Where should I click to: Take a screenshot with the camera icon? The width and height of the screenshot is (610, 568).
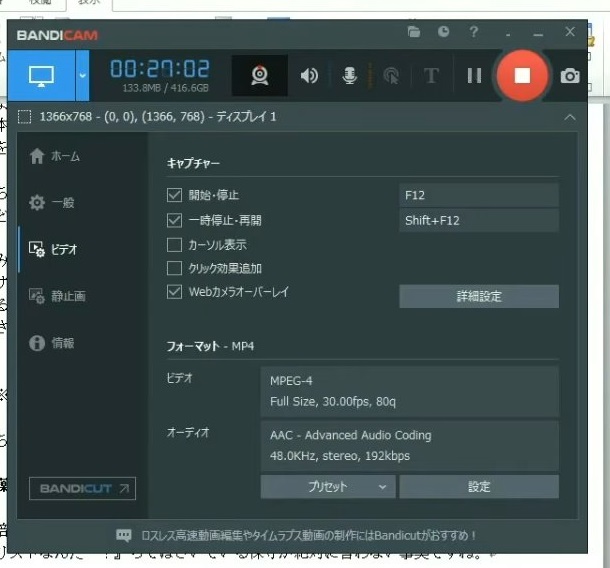pyautogui.click(x=570, y=75)
